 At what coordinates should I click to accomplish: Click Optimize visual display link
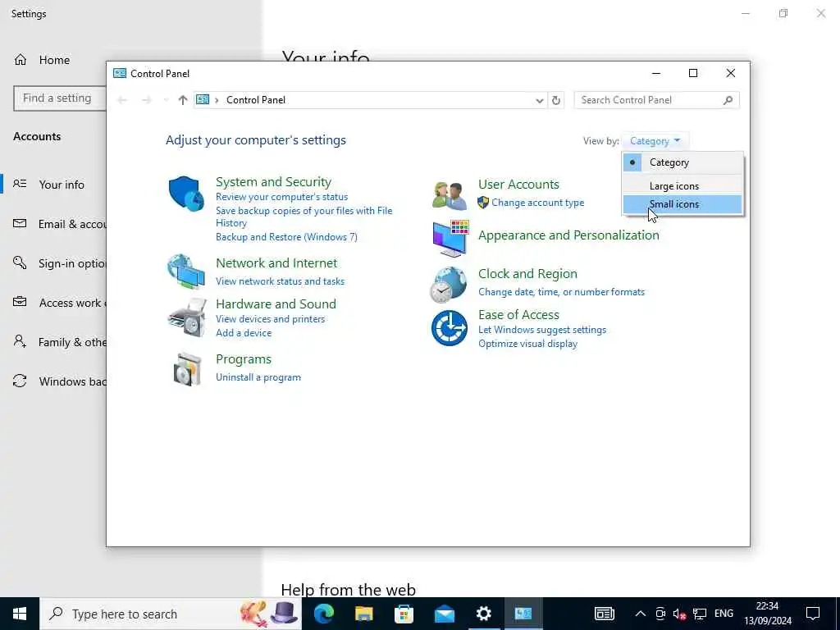click(527, 344)
